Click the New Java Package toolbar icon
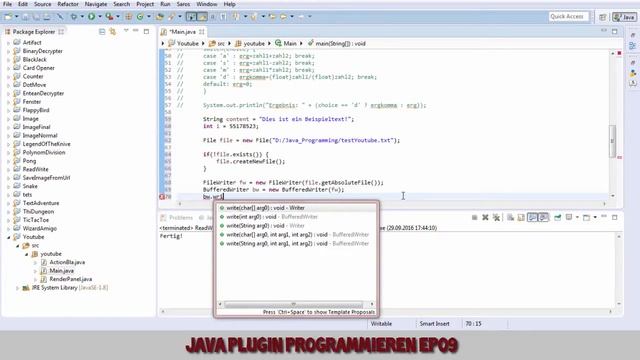640x360 pixels. pos(129,17)
